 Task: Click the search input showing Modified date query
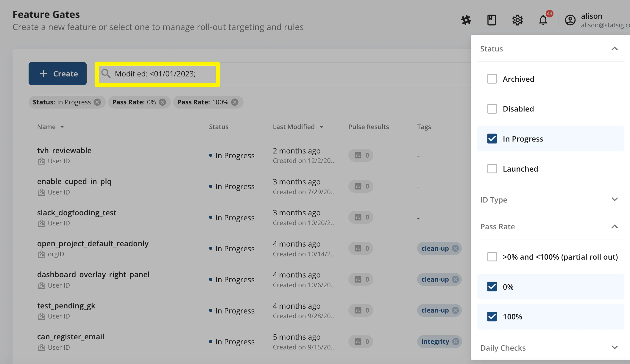[155, 73]
